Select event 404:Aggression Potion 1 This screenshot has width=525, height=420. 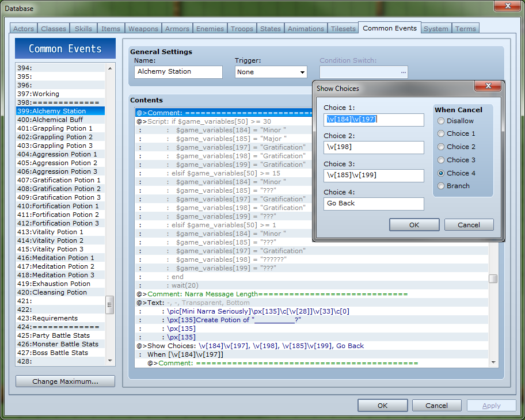(60, 154)
